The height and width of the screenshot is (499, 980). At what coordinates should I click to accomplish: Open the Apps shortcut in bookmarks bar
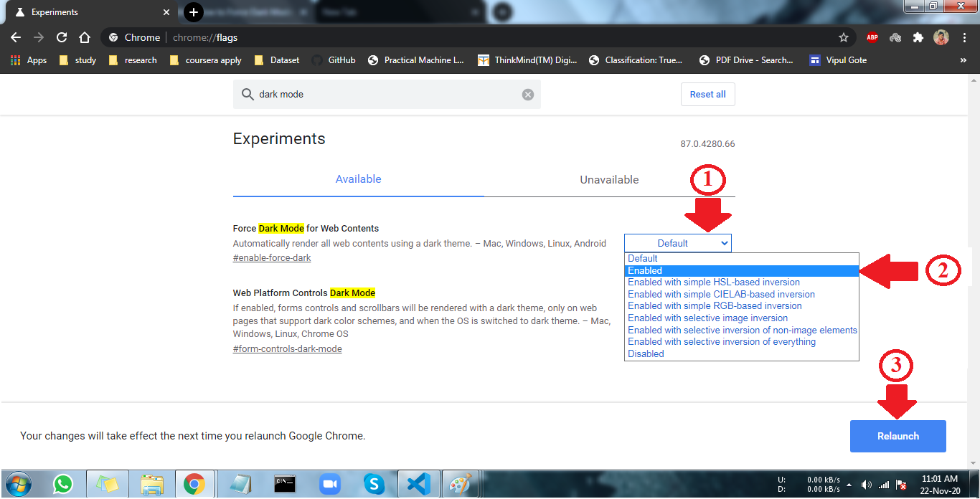click(x=29, y=60)
